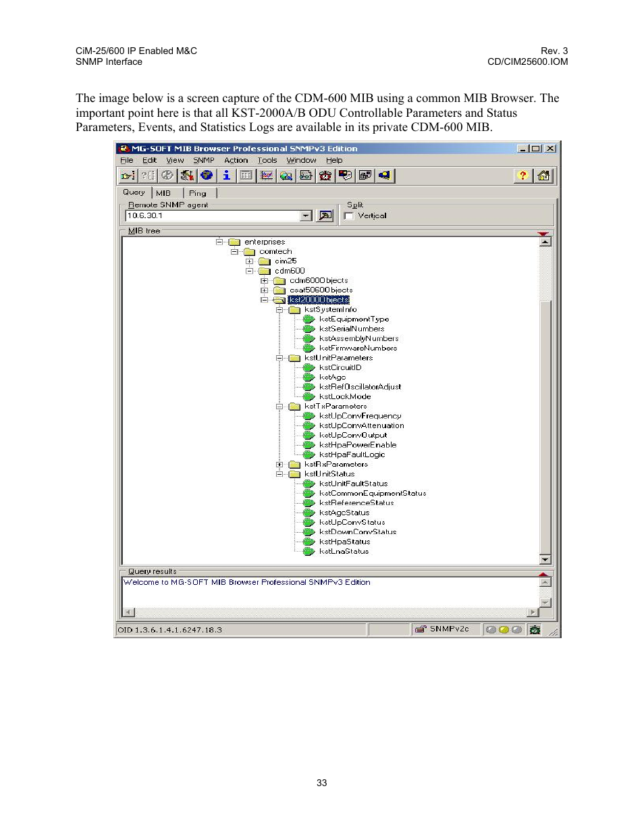Switch to the MIB tab

pos(164,193)
